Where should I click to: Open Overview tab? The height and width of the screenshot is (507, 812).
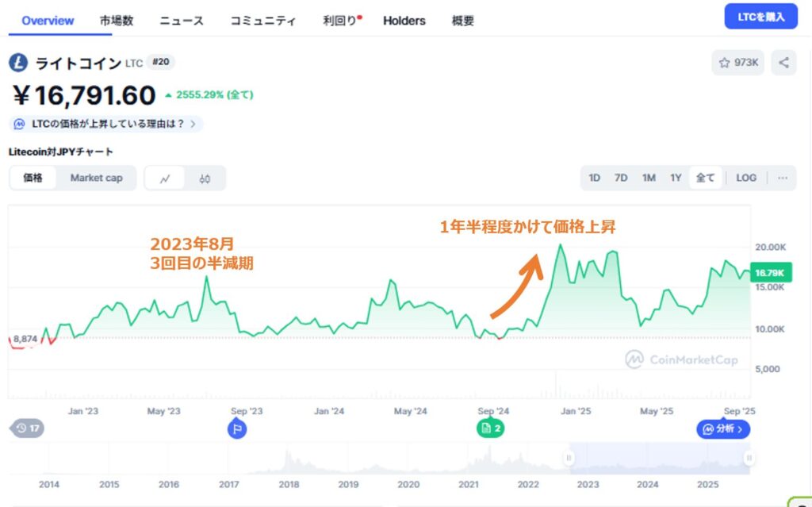(48, 21)
